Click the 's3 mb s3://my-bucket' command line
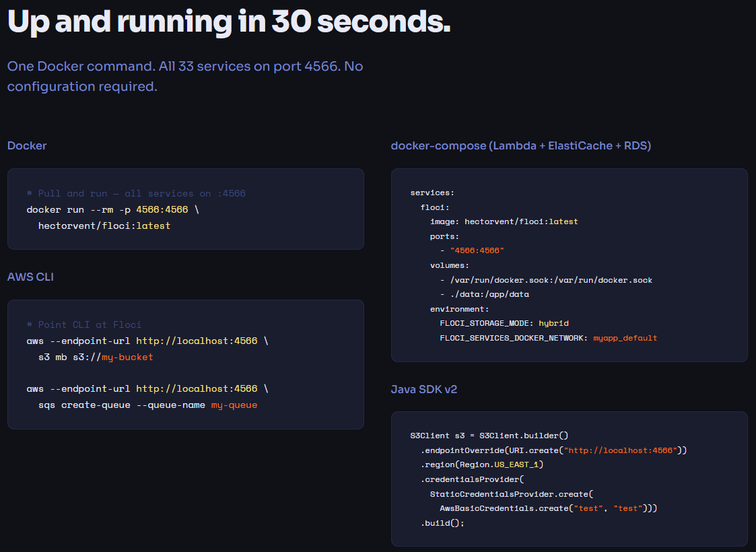The image size is (756, 552). pos(96,357)
